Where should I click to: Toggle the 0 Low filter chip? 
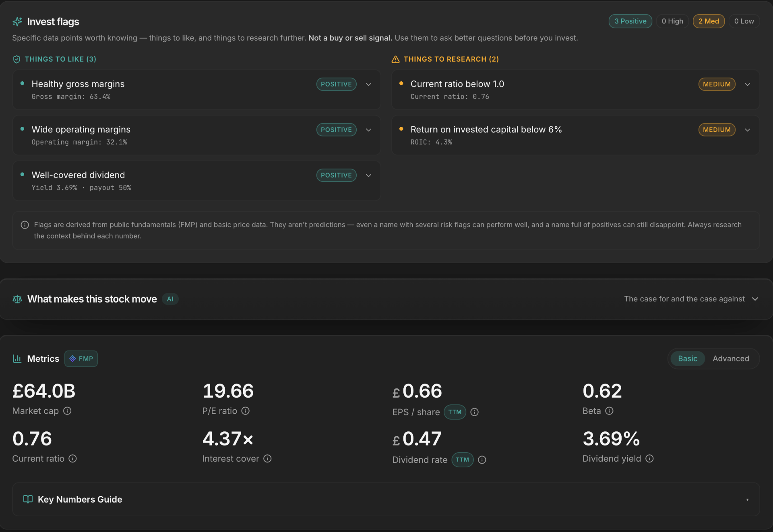744,21
